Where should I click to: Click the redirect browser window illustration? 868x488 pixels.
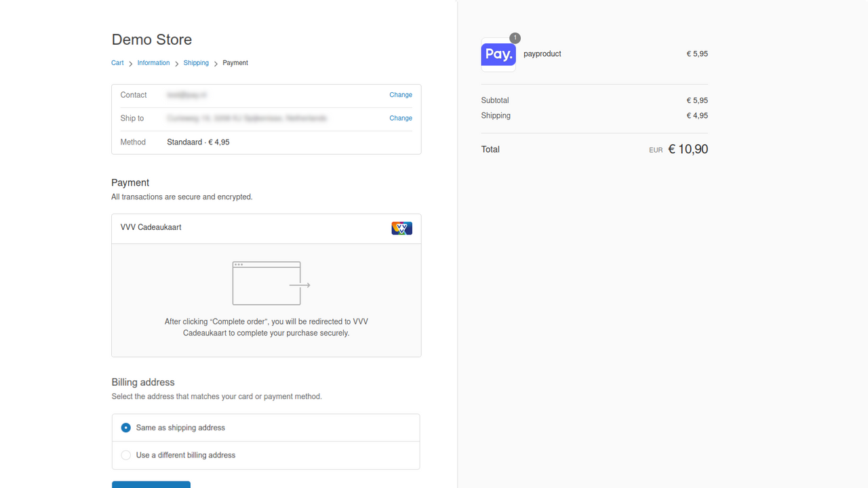(x=271, y=283)
